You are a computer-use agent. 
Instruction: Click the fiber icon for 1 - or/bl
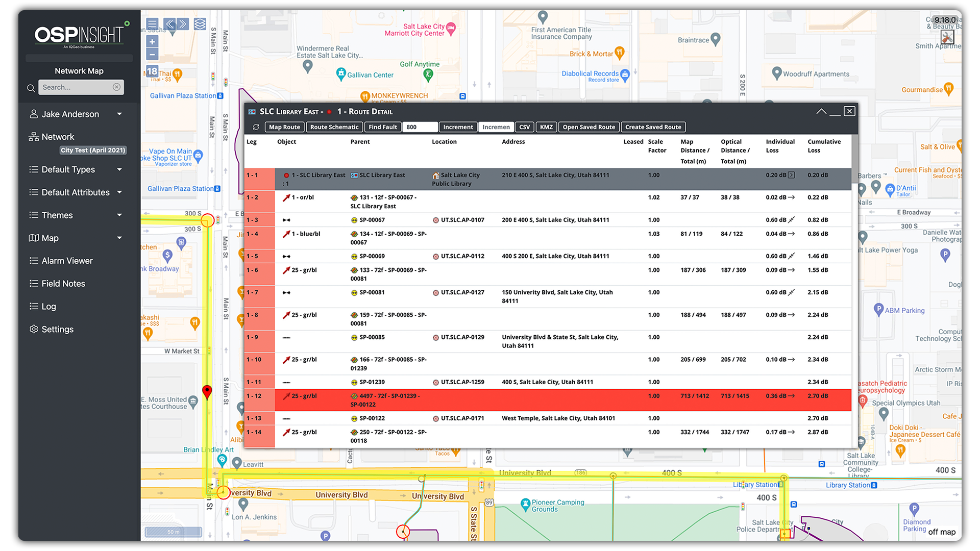click(x=286, y=197)
